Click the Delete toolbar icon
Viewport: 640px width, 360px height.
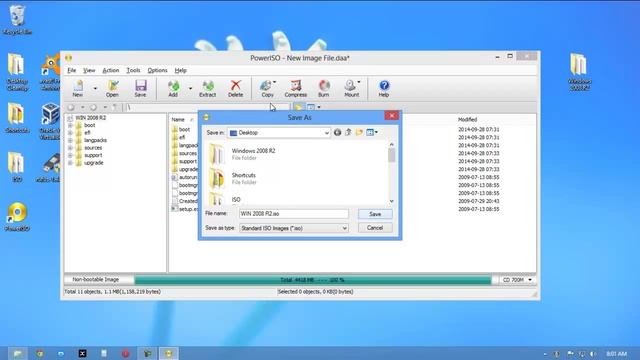tap(236, 88)
